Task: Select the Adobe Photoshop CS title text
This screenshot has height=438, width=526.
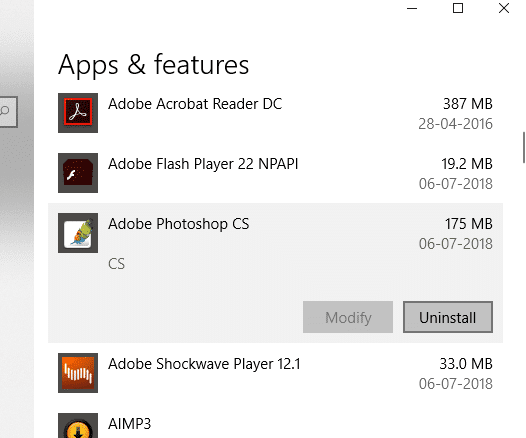Action: click(x=178, y=224)
